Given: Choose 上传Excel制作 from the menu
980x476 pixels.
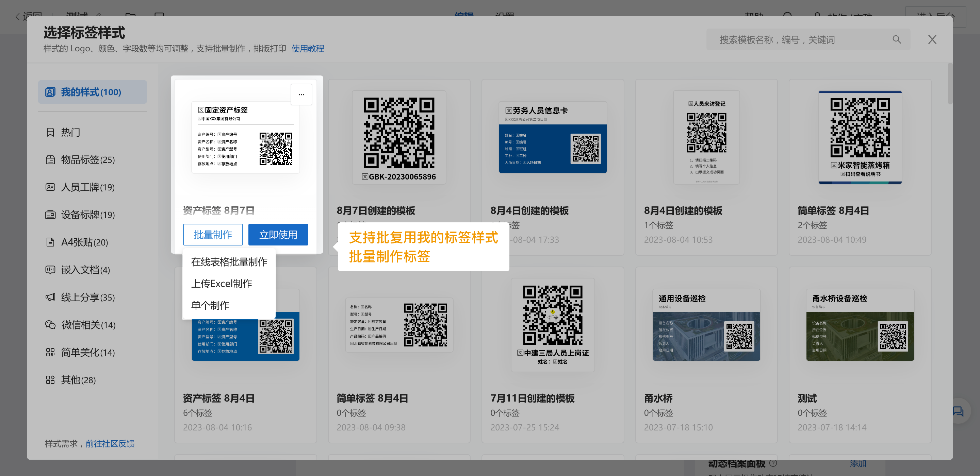Looking at the screenshot, I should (229, 284).
